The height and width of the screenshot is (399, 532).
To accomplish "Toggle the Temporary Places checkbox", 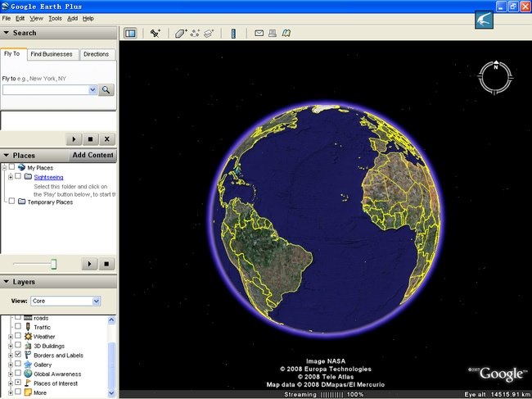I will 12,201.
